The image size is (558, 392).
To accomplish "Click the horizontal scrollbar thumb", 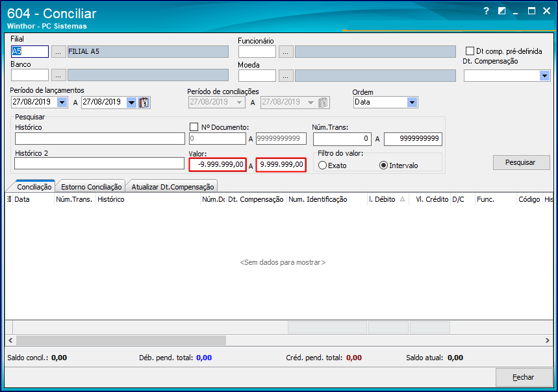I will pyautogui.click(x=121, y=341).
